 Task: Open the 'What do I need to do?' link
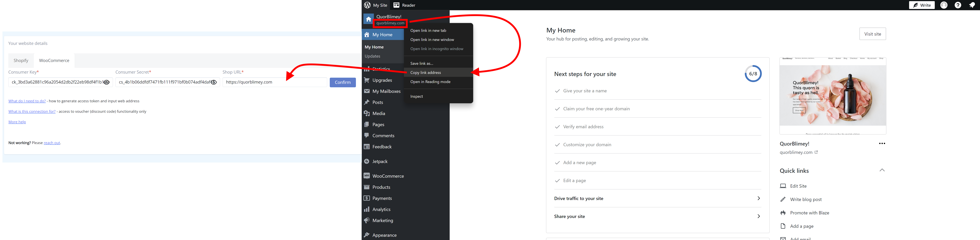(x=27, y=101)
